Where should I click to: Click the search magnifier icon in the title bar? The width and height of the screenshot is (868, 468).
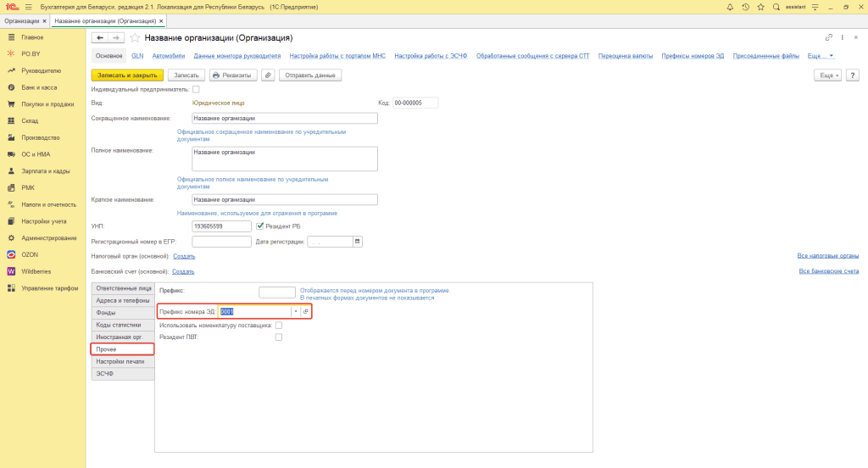point(776,7)
